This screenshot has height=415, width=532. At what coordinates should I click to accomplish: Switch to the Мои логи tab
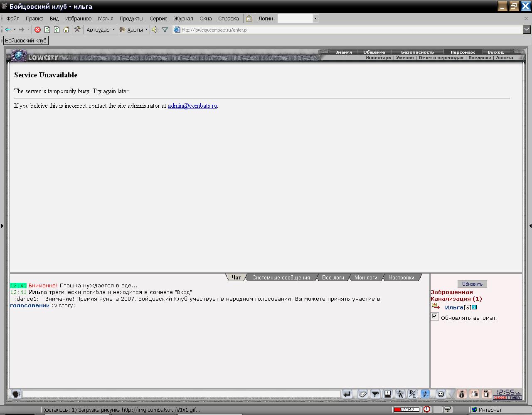[x=366, y=277]
